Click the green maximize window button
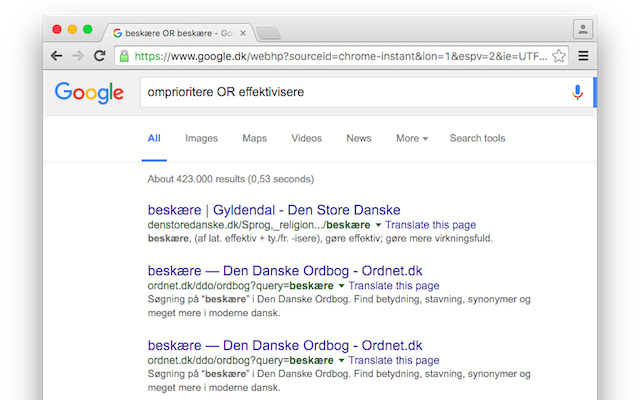 [x=87, y=29]
